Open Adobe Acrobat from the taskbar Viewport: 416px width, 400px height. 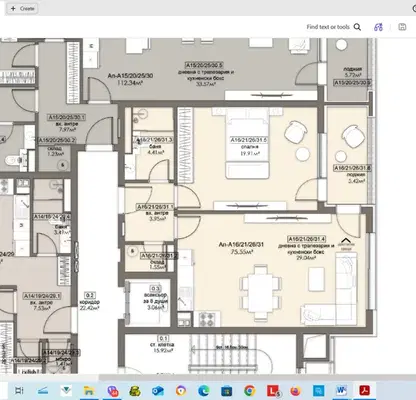pos(364,390)
